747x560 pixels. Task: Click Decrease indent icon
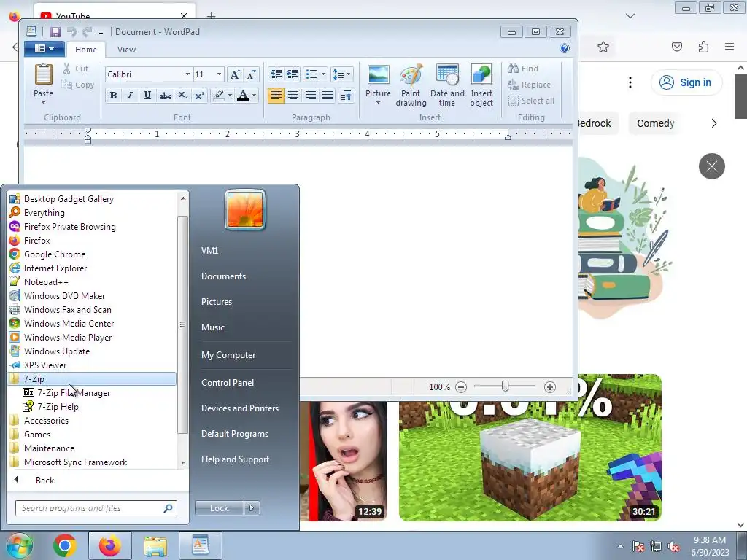click(x=276, y=74)
